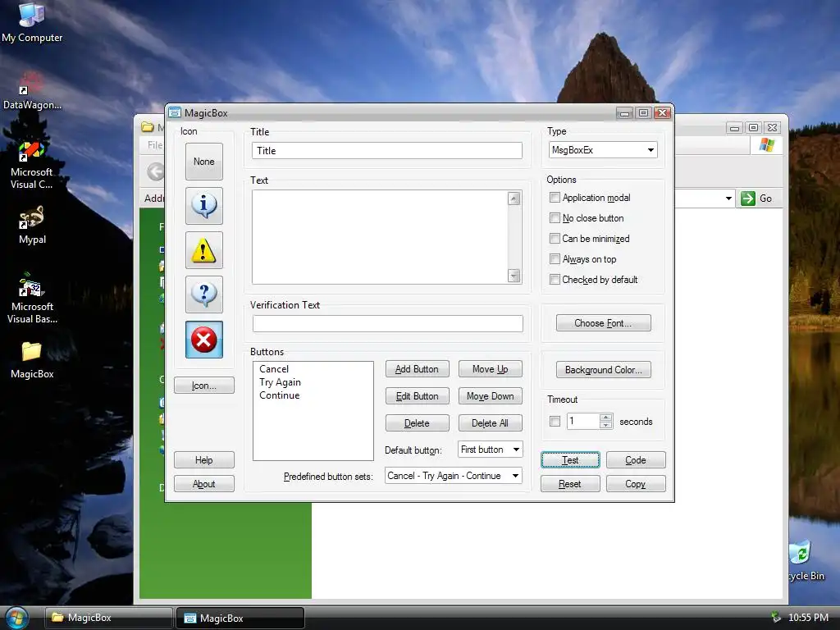The height and width of the screenshot is (630, 840).
Task: Switch to MagicBox app taskbar item
Action: [x=240, y=618]
